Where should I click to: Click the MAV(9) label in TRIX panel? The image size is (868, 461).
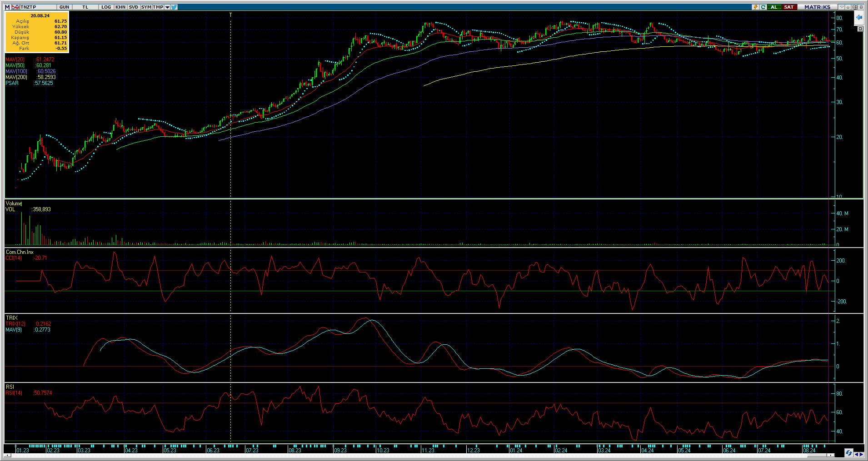[x=14, y=330]
